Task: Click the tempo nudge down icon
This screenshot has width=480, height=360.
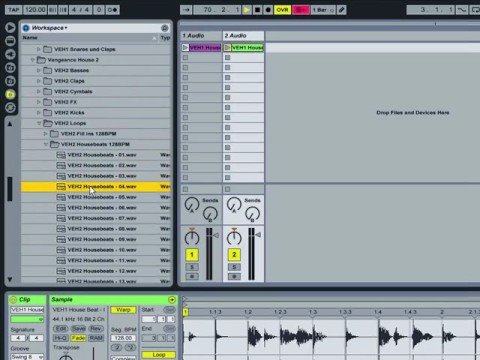Action: [53, 10]
